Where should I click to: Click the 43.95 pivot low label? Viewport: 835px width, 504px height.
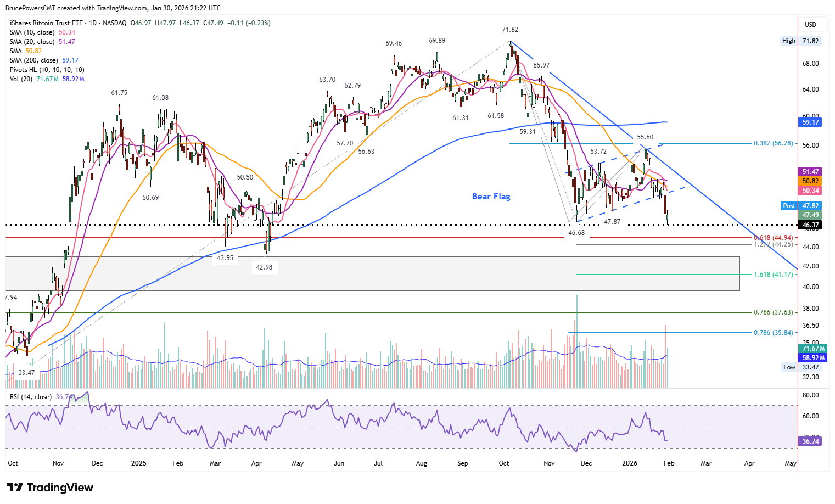(x=225, y=258)
